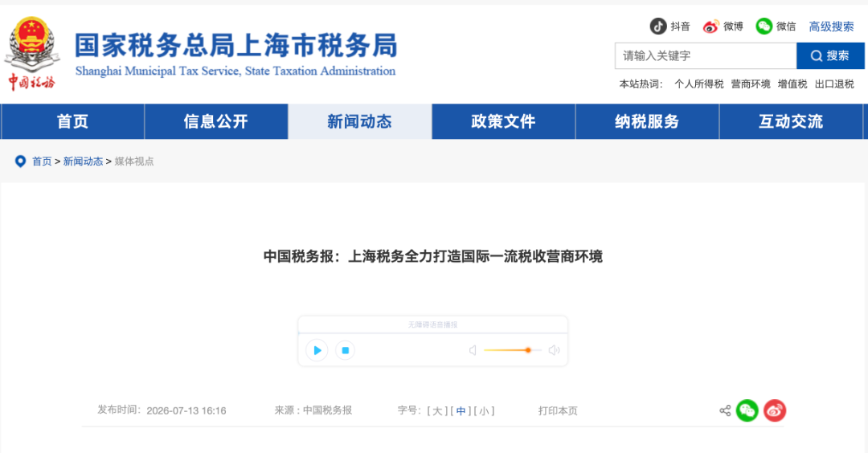Screen dimensions: 868x453
Task: Click 新闻动态 breadcrumb link
Action: point(83,161)
